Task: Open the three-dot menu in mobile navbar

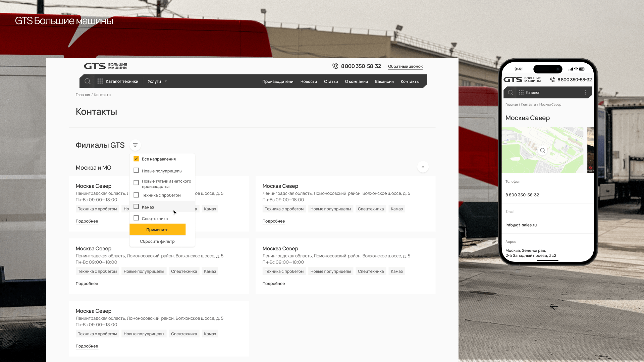Action: 585,93
